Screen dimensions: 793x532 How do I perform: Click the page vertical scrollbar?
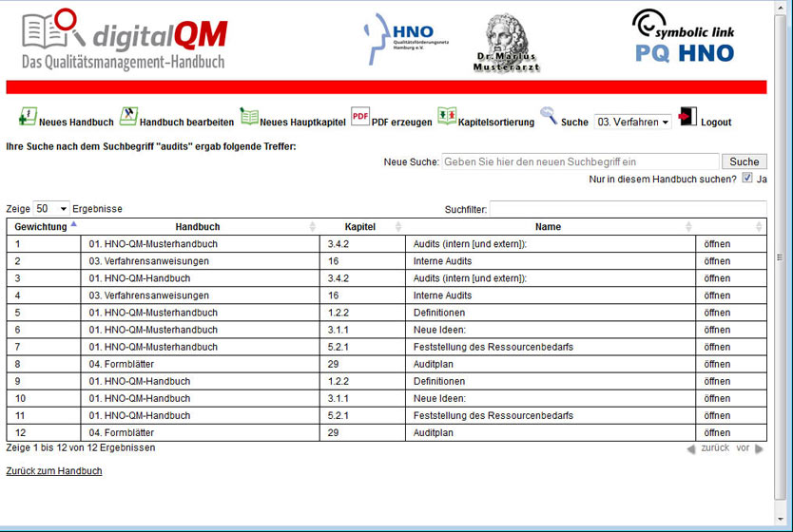[x=780, y=257]
